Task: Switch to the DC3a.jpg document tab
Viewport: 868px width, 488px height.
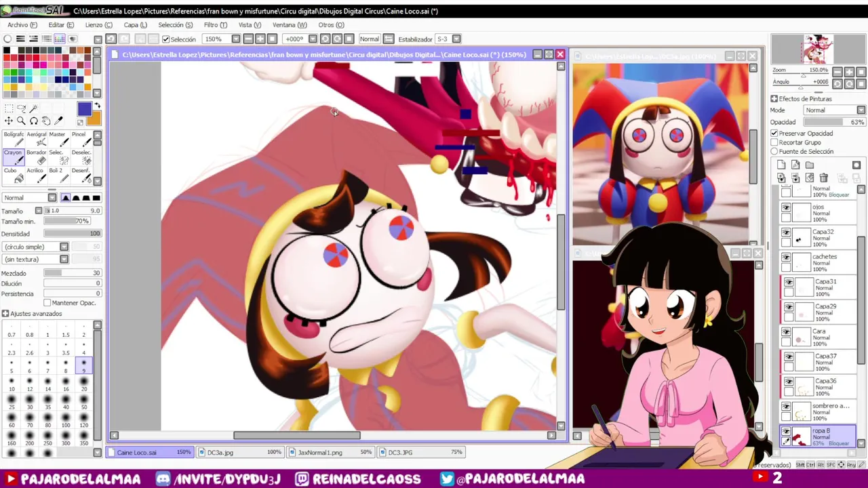Action: pyautogui.click(x=241, y=452)
